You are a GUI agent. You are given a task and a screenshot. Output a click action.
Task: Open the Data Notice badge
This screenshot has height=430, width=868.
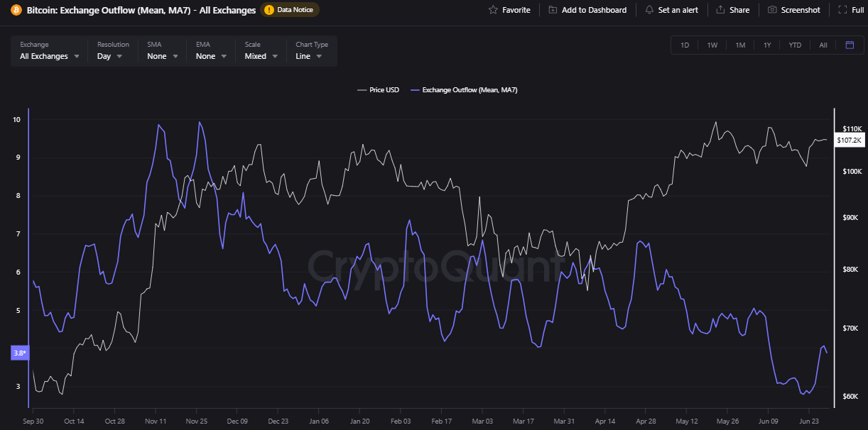(x=290, y=10)
